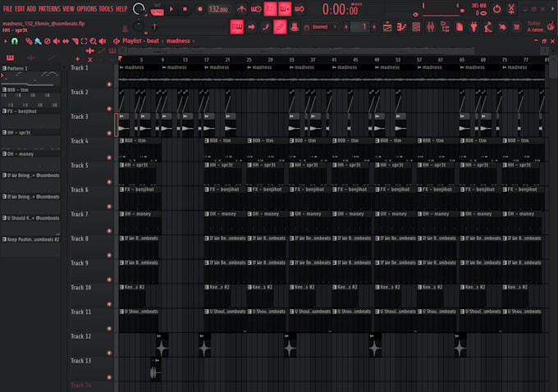This screenshot has height=392, width=558.
Task: Select the draw pencil tool
Action: point(29,41)
